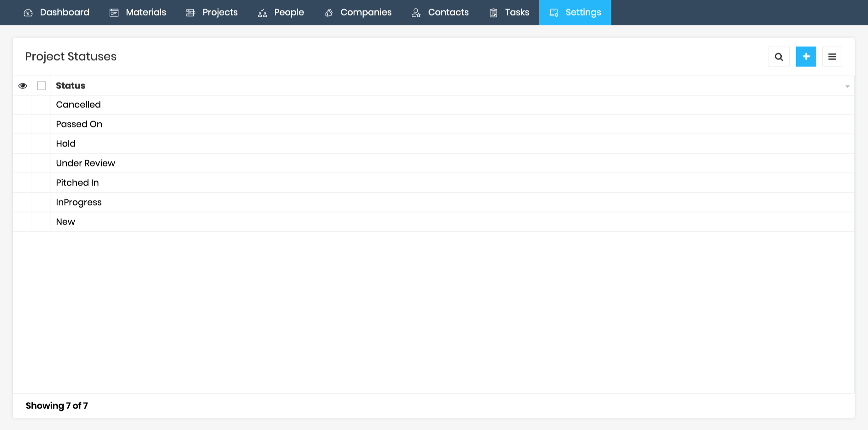Viewport: 868px width, 430px height.
Task: Open the Materials tab
Action: pyautogui.click(x=138, y=13)
